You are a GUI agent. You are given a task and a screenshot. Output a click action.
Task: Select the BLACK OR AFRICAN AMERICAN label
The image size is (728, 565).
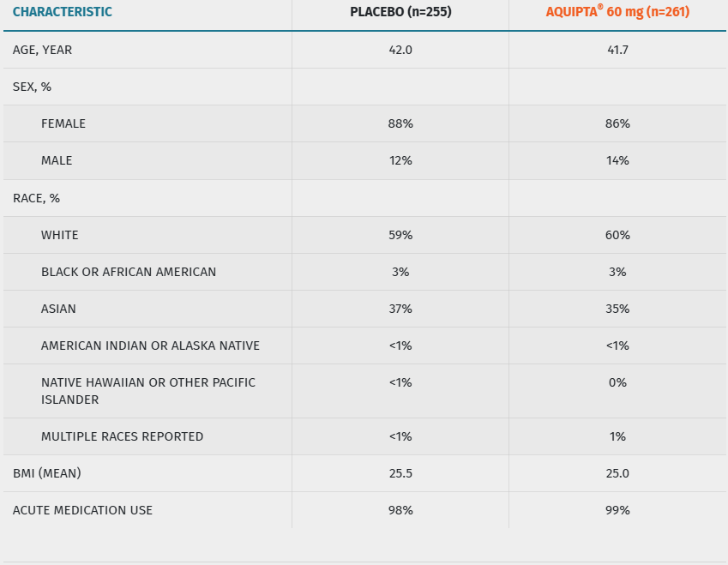coord(129,272)
